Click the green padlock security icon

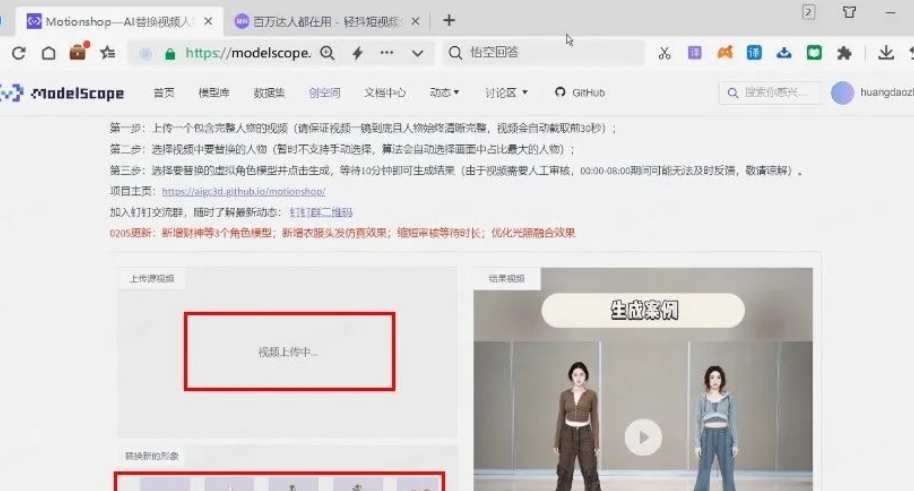point(170,54)
